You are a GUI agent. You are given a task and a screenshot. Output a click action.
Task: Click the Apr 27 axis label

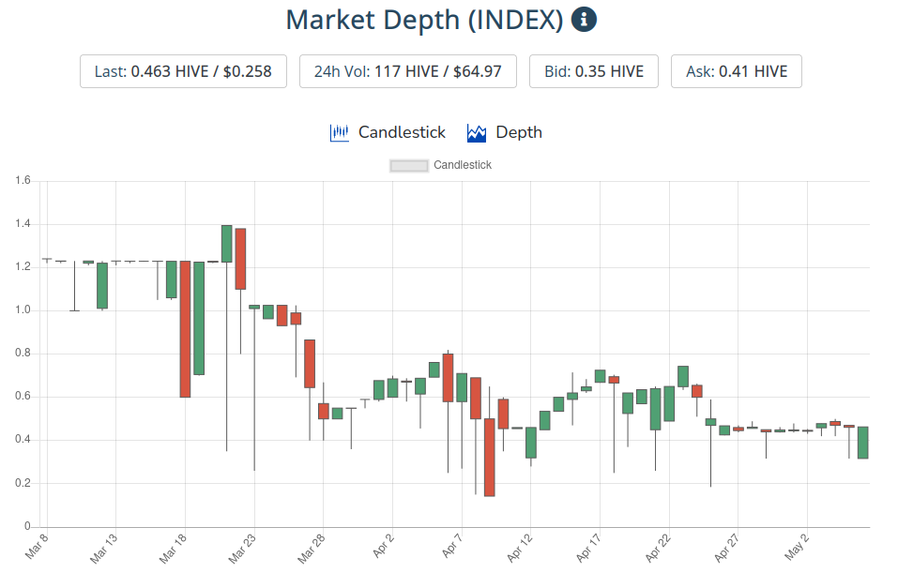coord(727,548)
